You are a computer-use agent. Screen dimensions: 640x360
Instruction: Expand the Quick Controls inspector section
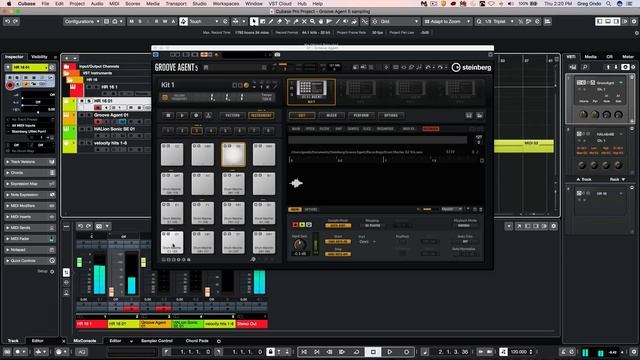(30, 260)
